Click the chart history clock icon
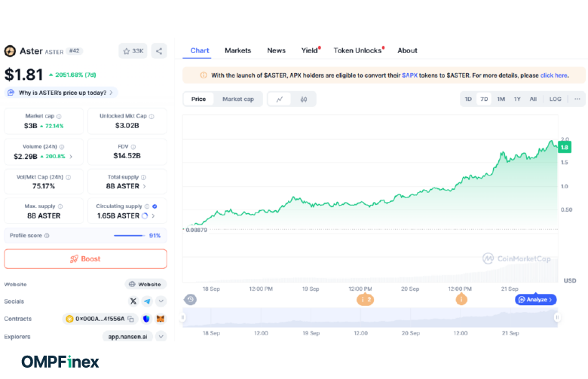The width and height of the screenshot is (588, 379). (x=190, y=300)
